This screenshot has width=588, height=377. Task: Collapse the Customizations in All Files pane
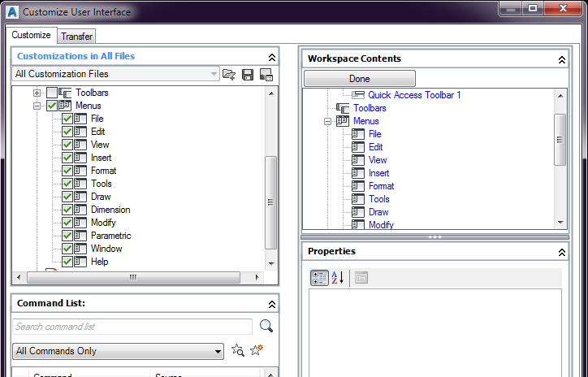click(272, 58)
